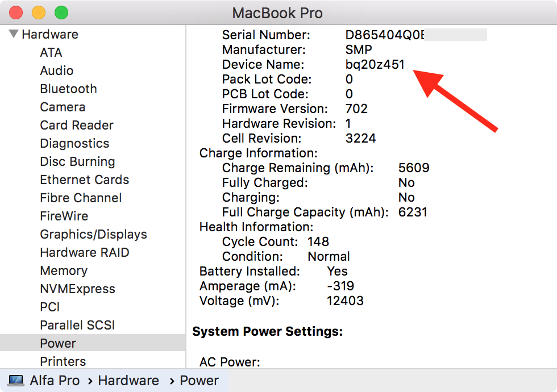This screenshot has width=557, height=392.
Task: Click the Fully Charged label
Action: coord(265,183)
